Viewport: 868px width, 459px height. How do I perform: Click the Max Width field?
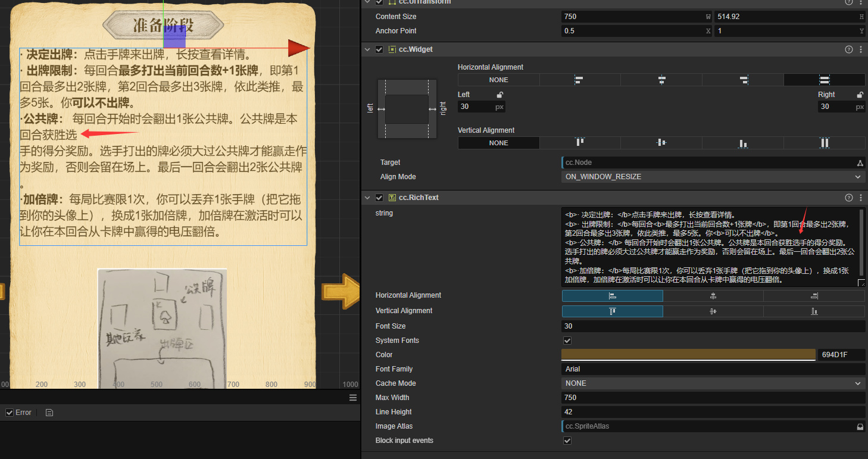(713, 398)
